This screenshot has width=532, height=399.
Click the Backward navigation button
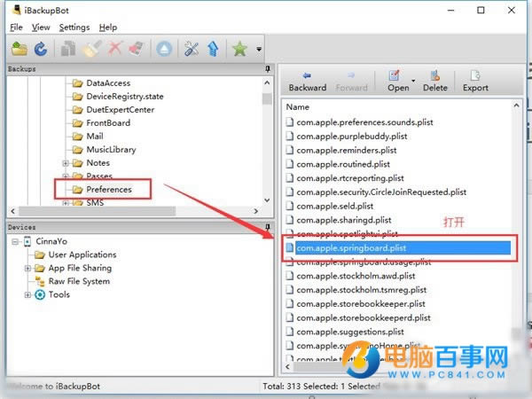308,82
